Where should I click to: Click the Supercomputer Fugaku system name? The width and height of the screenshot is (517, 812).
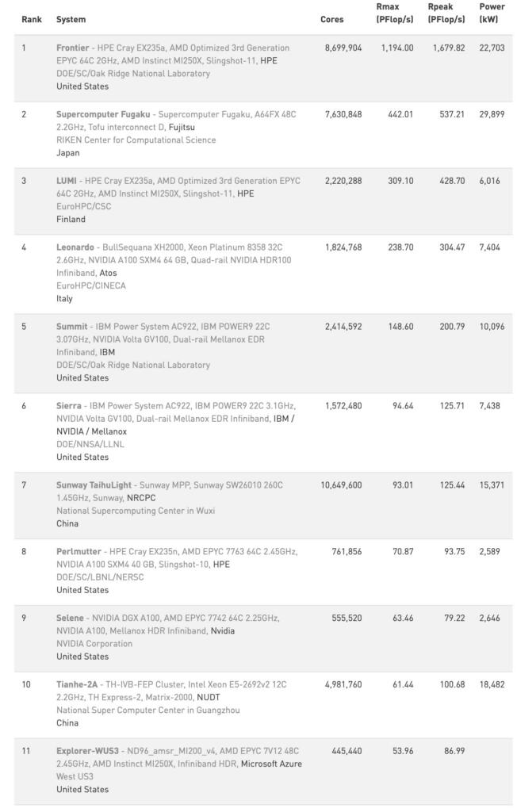pos(103,114)
